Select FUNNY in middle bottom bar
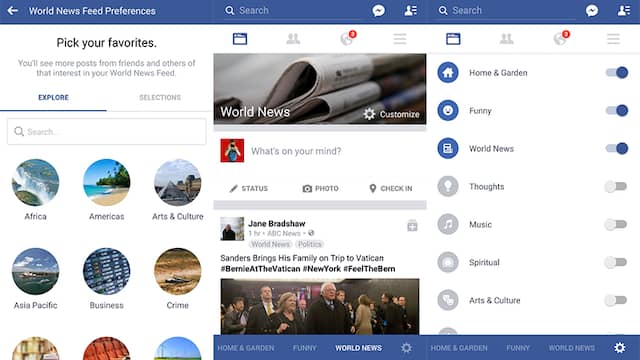The image size is (640, 360). coord(304,348)
